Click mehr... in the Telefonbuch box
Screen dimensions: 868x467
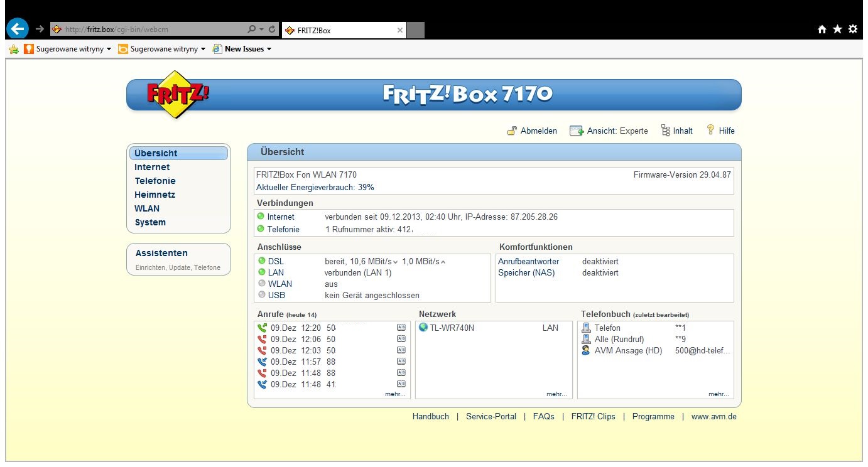click(x=719, y=394)
